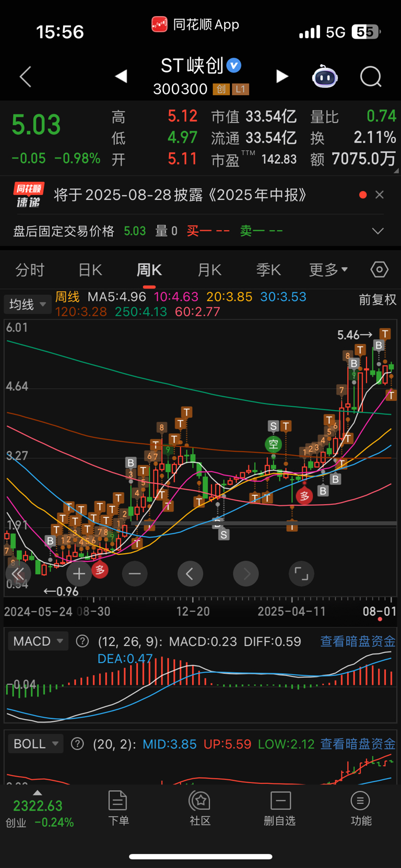Screen dimensions: 401x868
Task: Expand the chart to fullscreen
Action: click(301, 574)
